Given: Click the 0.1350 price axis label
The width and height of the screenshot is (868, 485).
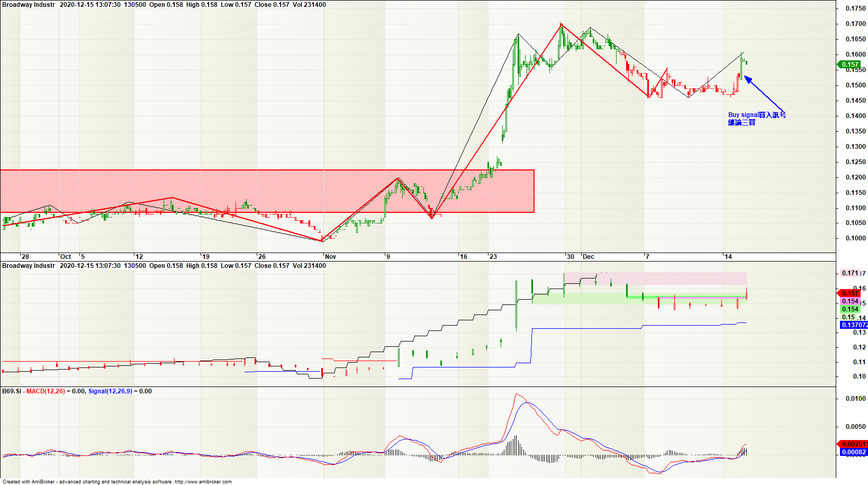Looking at the screenshot, I should tap(856, 131).
